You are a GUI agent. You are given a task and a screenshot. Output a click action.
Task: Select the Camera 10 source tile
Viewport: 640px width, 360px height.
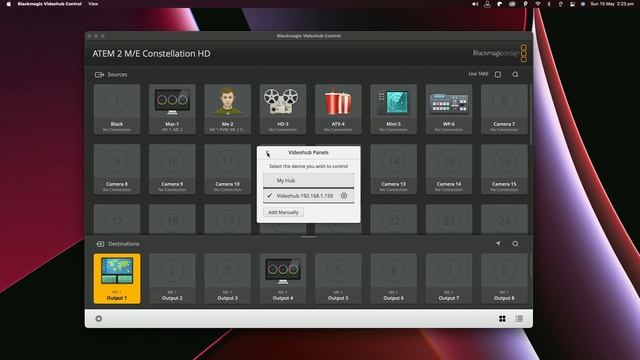point(227,169)
